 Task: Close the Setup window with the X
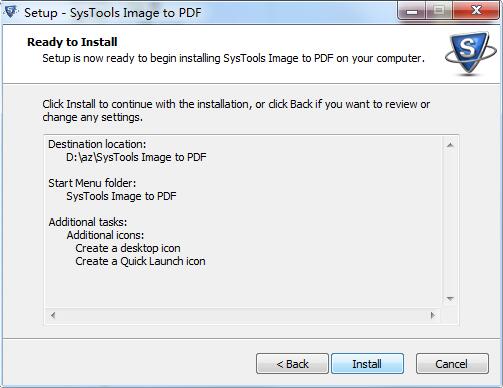(x=476, y=11)
